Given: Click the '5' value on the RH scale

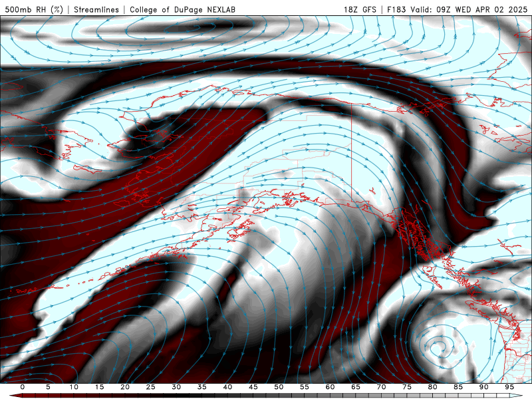Looking at the screenshot, I should click(x=48, y=387).
